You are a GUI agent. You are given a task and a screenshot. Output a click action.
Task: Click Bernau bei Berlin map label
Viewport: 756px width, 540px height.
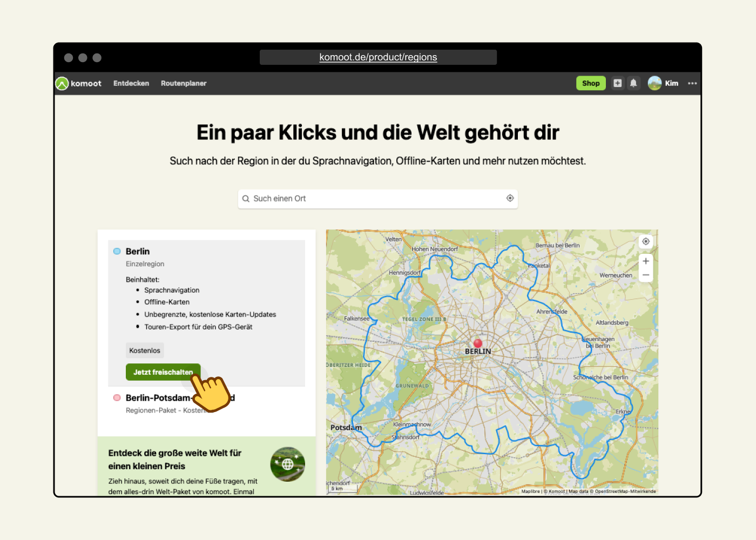(x=558, y=245)
